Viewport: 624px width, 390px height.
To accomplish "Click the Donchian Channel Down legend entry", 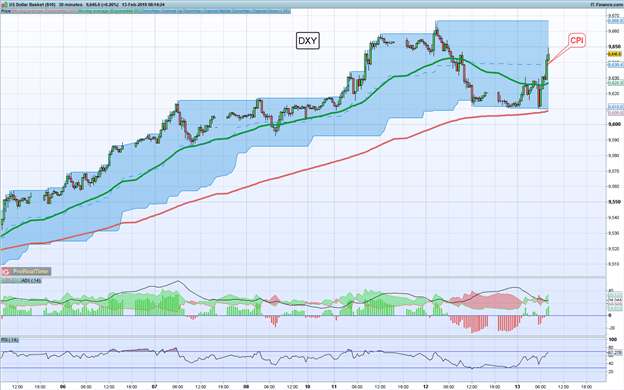I will coord(261,11).
